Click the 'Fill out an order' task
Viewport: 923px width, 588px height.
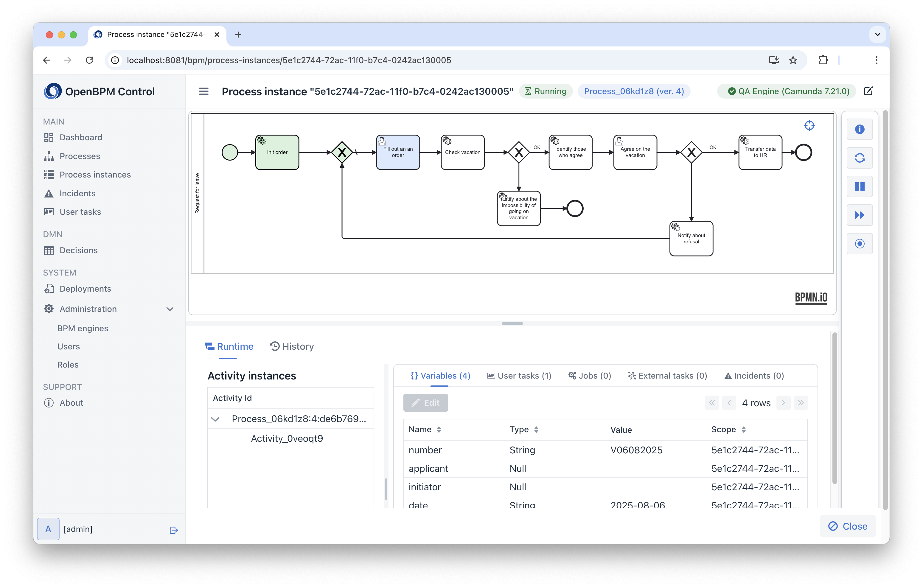coord(397,152)
